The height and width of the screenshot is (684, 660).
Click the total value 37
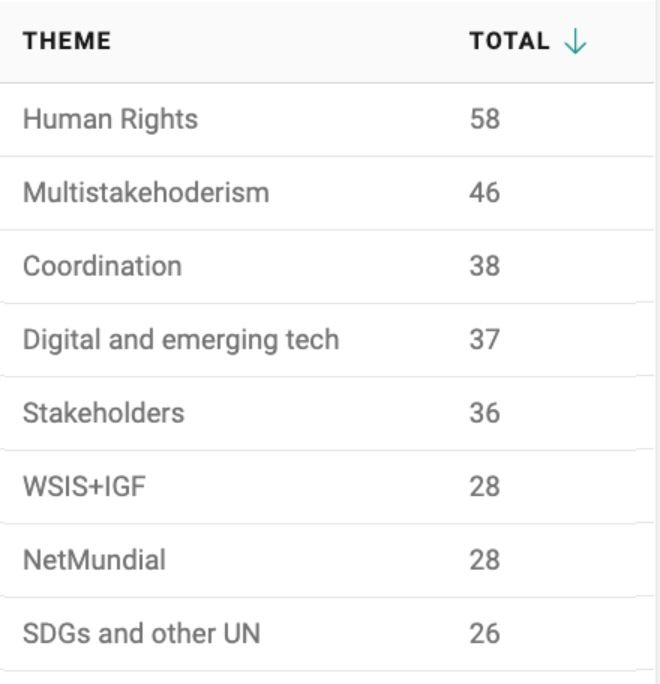tap(485, 339)
